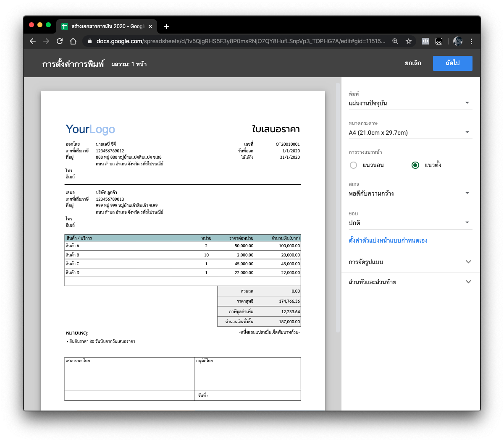Click the จำนวนเงิน(บาท) column header

coord(286,238)
